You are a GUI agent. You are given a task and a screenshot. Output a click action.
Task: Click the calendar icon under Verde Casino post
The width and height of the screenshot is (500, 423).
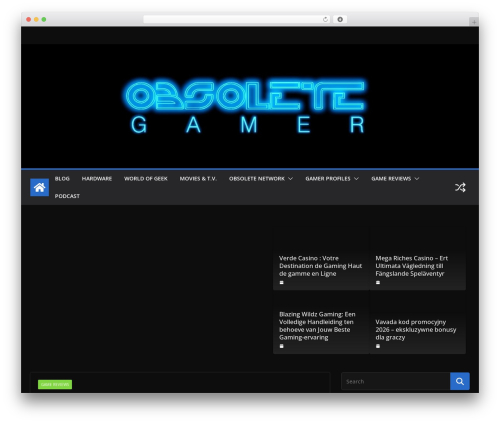pyautogui.click(x=282, y=282)
